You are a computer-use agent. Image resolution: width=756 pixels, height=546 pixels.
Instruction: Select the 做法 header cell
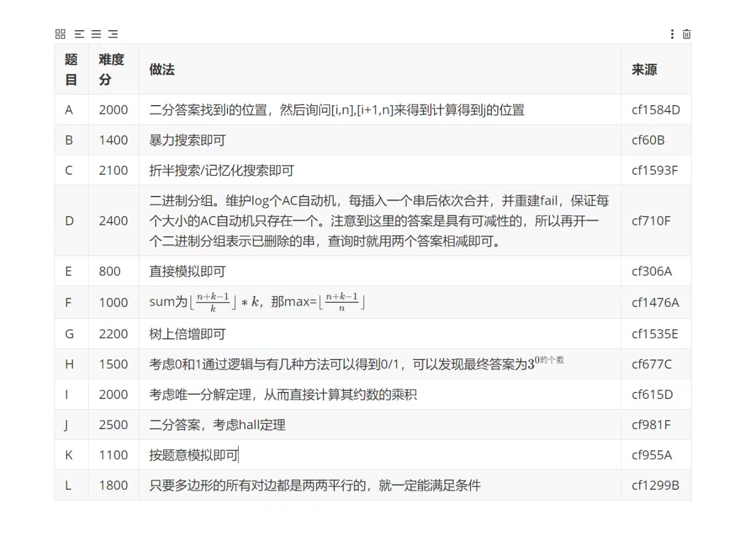click(x=380, y=69)
